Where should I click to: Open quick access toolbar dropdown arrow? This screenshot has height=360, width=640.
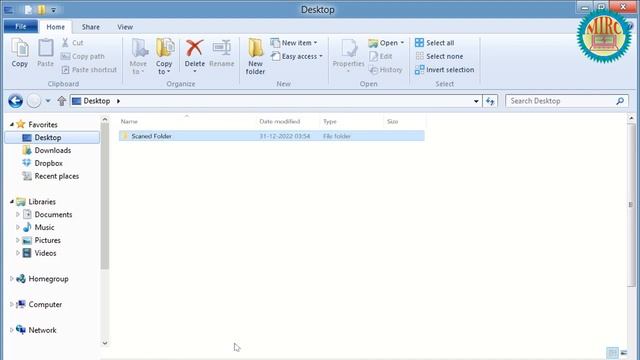(x=53, y=10)
